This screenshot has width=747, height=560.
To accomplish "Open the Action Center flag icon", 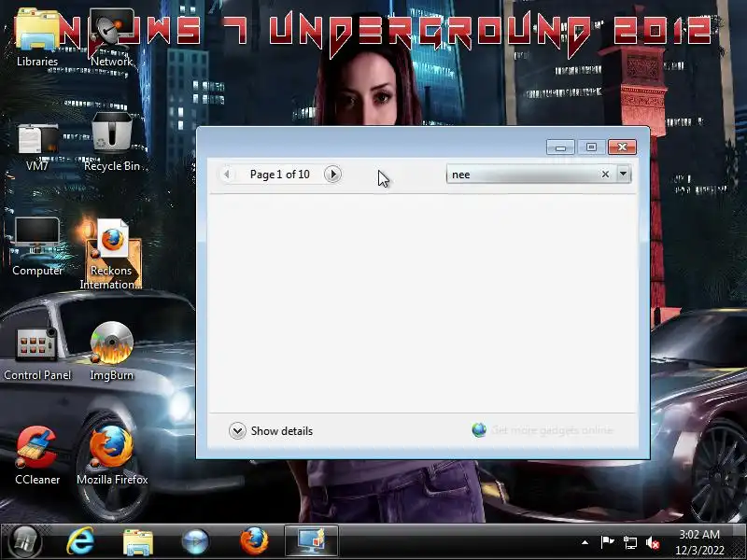I will click(x=607, y=542).
